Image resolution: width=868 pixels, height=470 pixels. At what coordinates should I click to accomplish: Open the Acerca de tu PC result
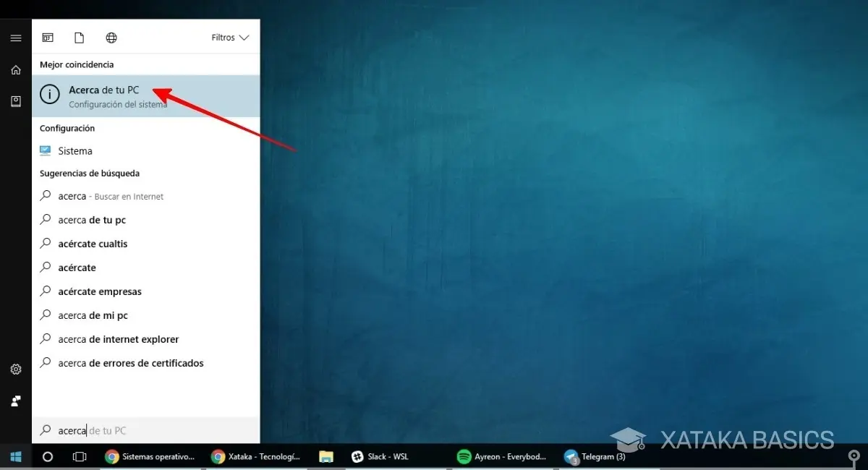point(146,96)
